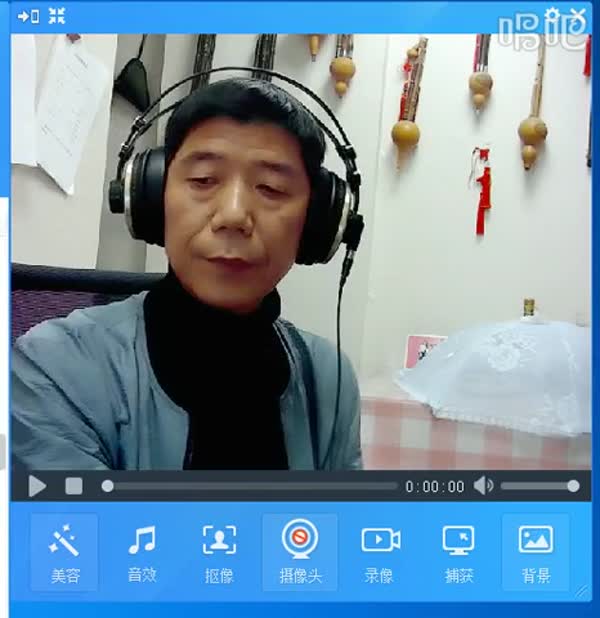Viewport: 600px width, 618px height.
Task: Close the video window
Action: click(x=580, y=15)
